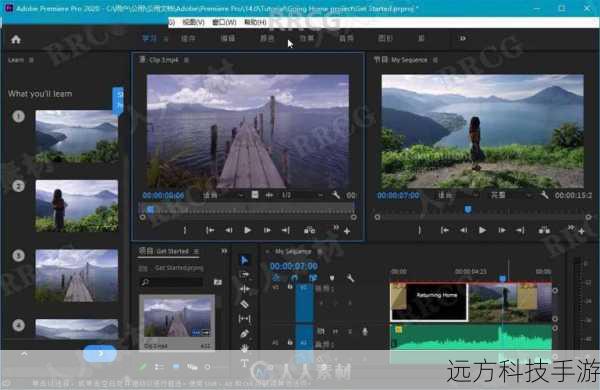600x390 pixels.
Task: Open Get Started project panel menu
Action: coord(196,251)
